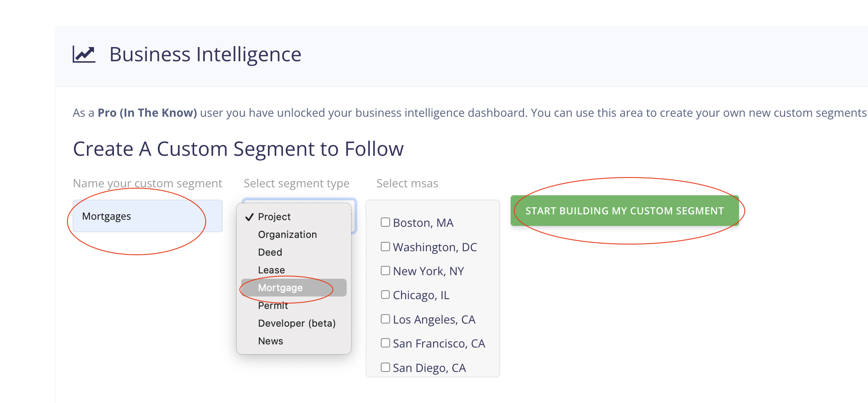Toggle the Los Angeles, CA checkbox
This screenshot has width=868, height=403.
tap(385, 319)
